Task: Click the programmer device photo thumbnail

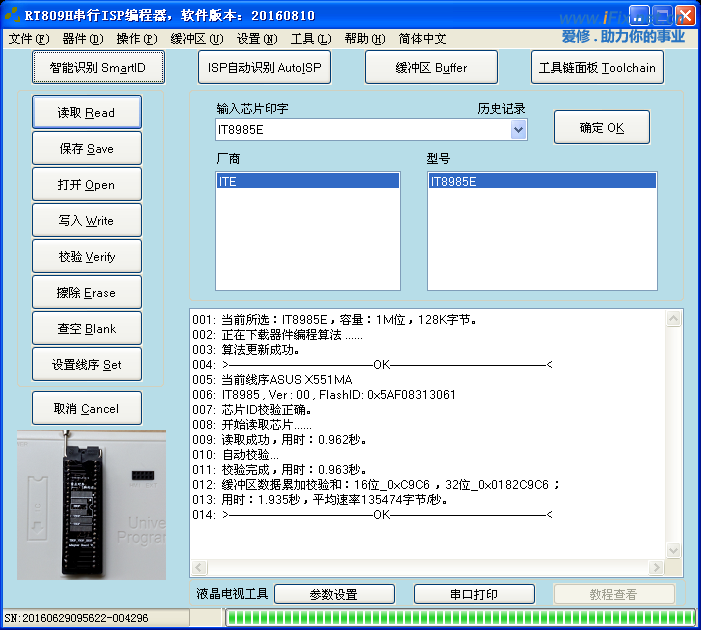Action: pos(91,505)
